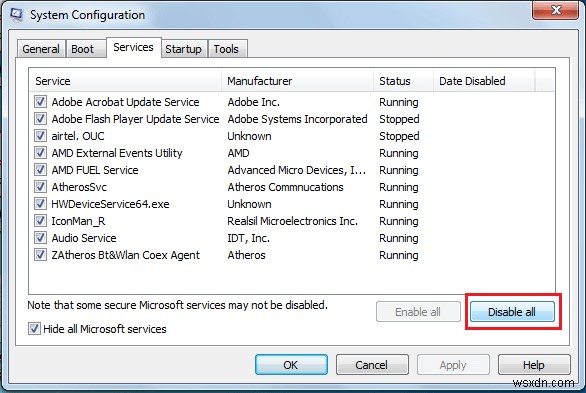Select the Services tab
Screen dimensions: 586x393
[133, 47]
